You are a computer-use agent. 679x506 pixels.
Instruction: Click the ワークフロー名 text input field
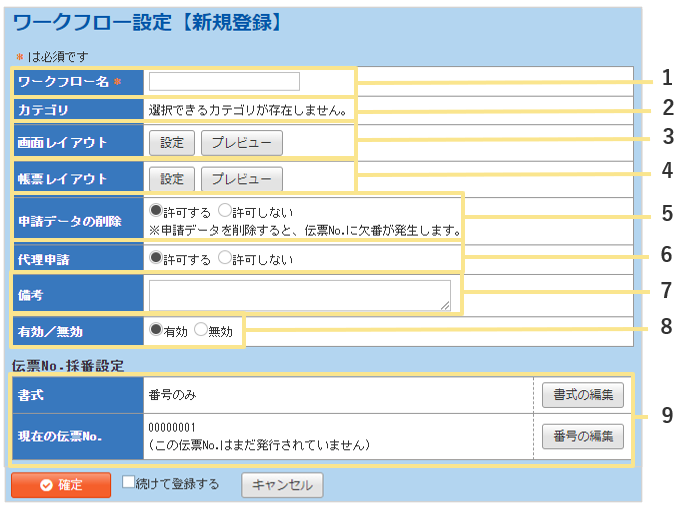pyautogui.click(x=224, y=81)
